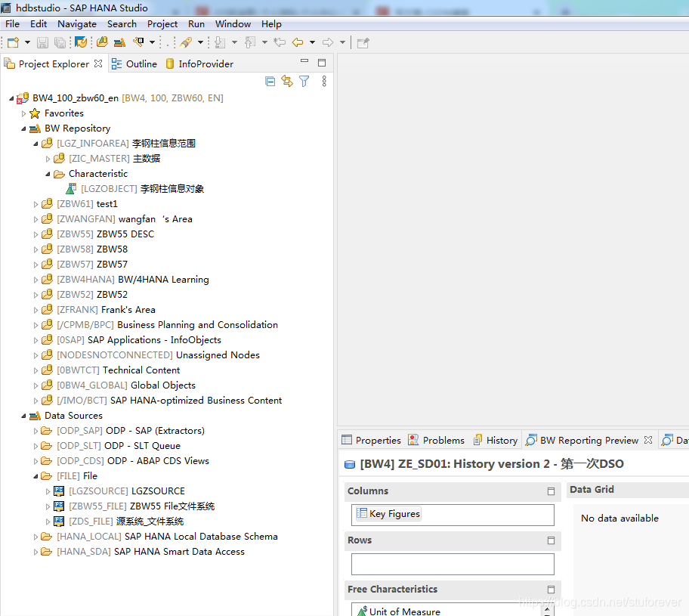Click the refresh/activate BW object icon
Image resolution: width=689 pixels, height=616 pixels.
(81, 42)
